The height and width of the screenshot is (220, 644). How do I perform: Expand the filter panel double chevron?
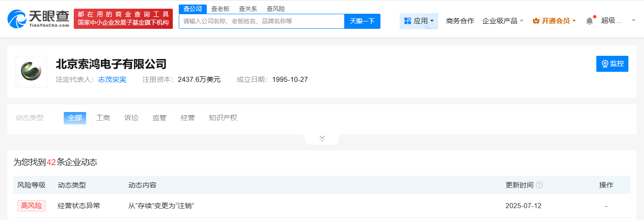pos(322,138)
